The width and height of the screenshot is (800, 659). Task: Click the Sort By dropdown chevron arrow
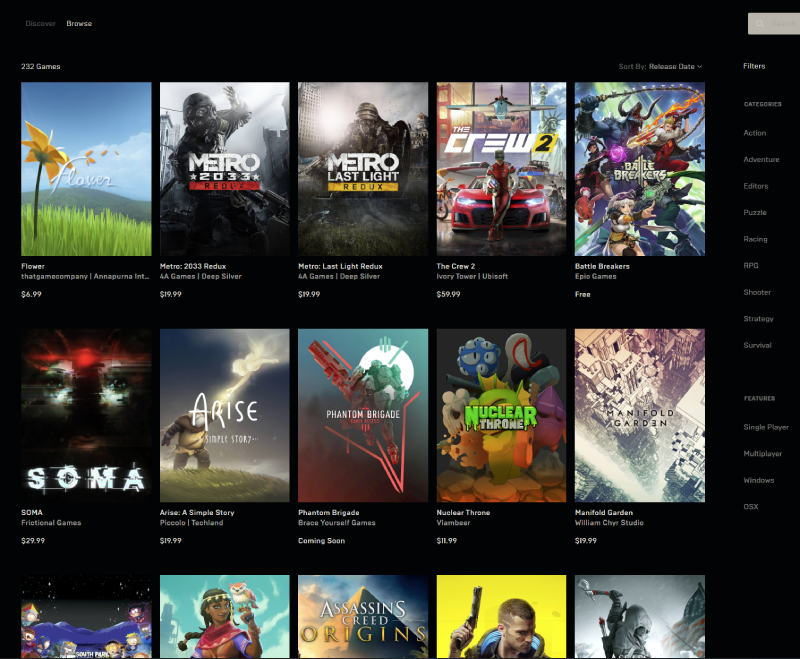pyautogui.click(x=699, y=66)
